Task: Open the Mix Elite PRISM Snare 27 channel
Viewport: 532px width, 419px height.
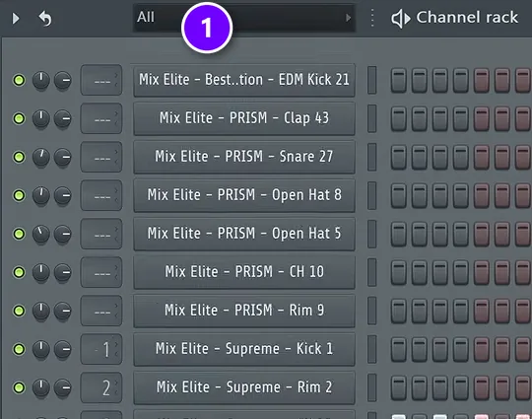Action: click(x=244, y=157)
